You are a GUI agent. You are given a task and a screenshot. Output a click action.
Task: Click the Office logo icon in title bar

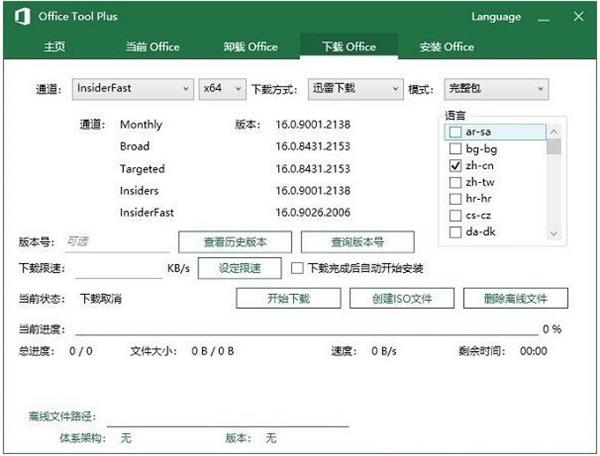point(22,17)
